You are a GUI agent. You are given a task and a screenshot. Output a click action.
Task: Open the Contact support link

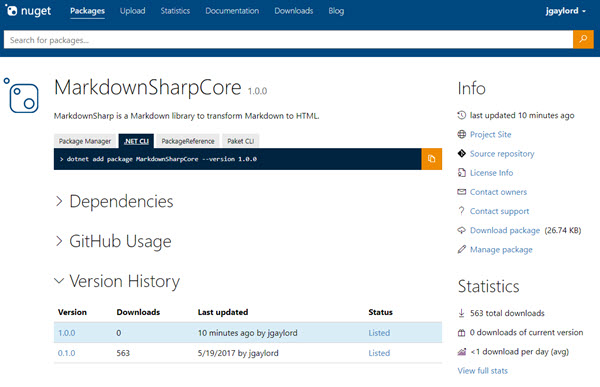coord(499,211)
